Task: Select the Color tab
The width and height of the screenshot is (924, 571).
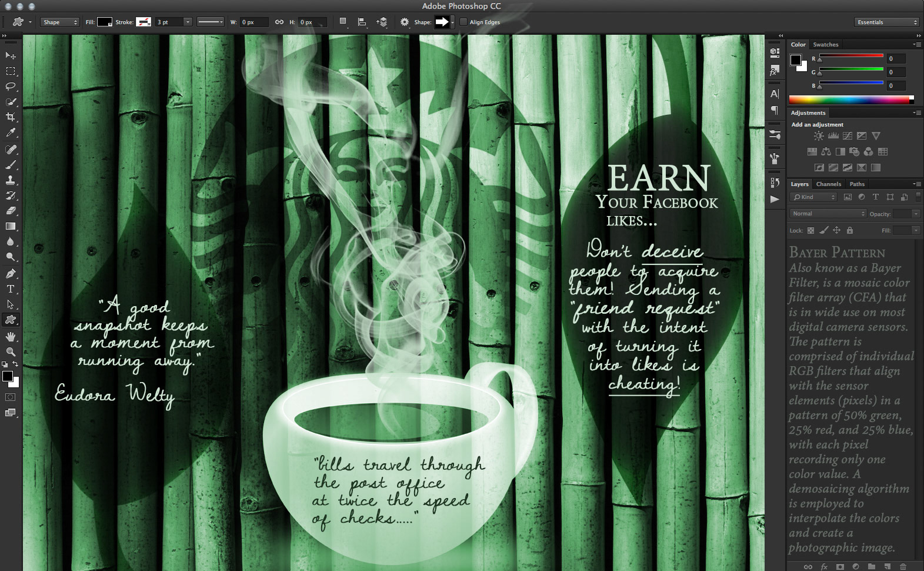Action: tap(798, 45)
